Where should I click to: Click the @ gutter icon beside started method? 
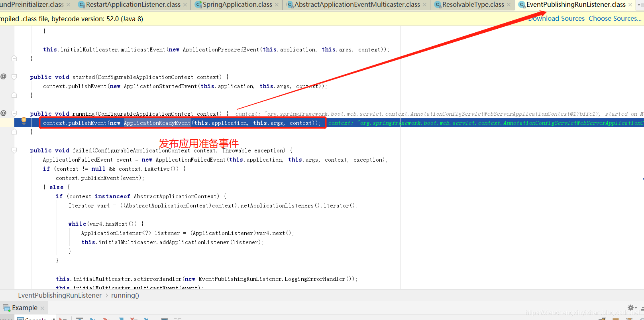point(4,76)
